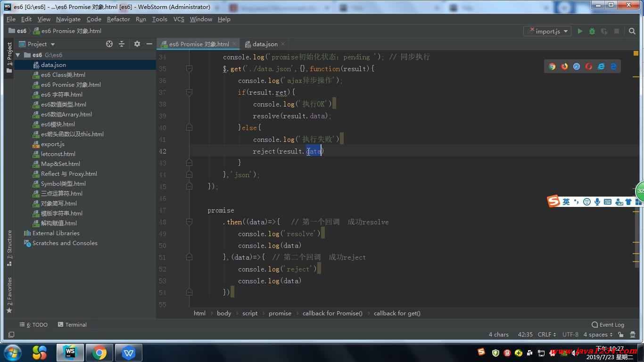Image resolution: width=644 pixels, height=362 pixels.
Task: Toggle Sogou punctuation mode icon
Action: (577, 202)
